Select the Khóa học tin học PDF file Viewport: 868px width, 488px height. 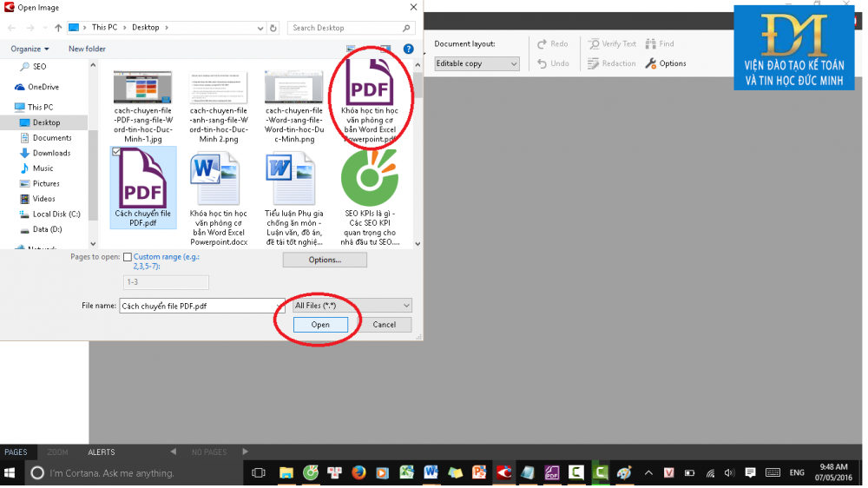coord(369,100)
